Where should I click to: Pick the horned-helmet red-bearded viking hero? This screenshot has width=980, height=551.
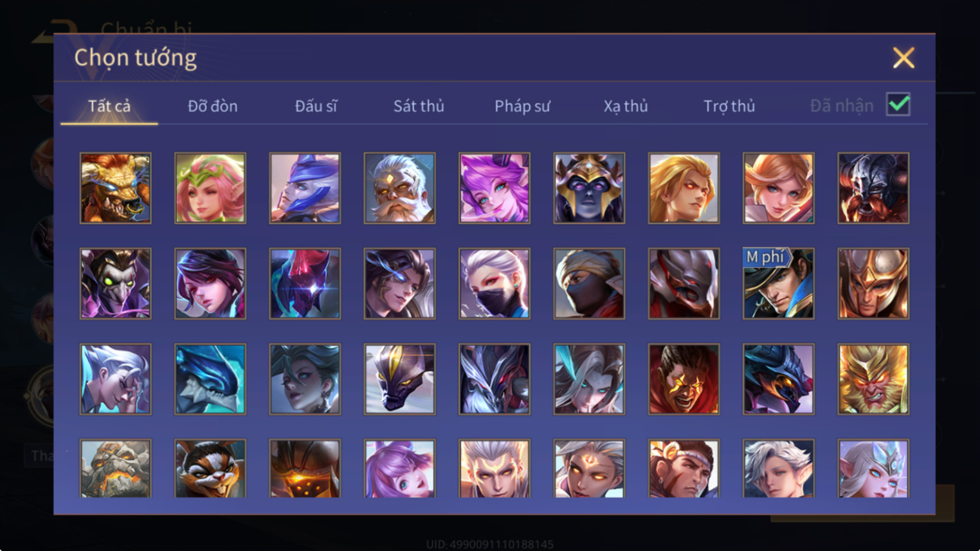(873, 188)
